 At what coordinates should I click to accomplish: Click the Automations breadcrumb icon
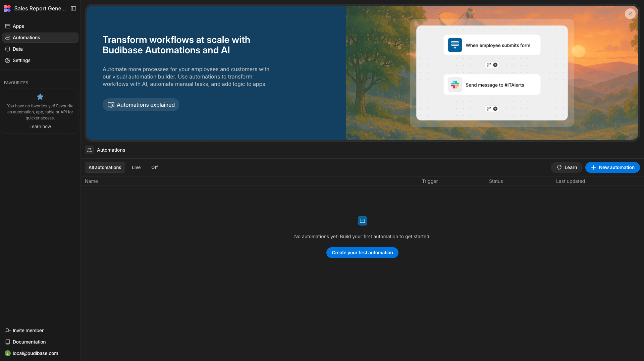[x=89, y=150]
